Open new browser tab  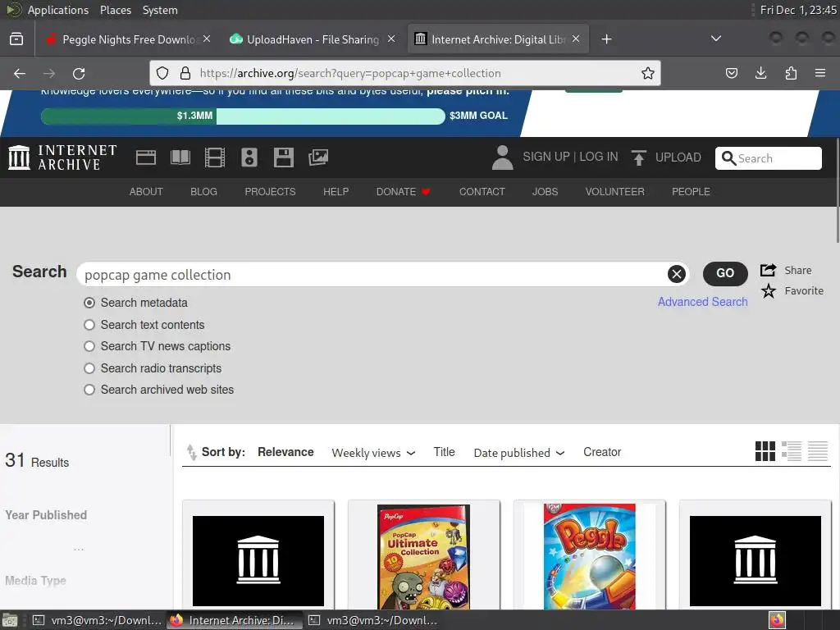[606, 39]
